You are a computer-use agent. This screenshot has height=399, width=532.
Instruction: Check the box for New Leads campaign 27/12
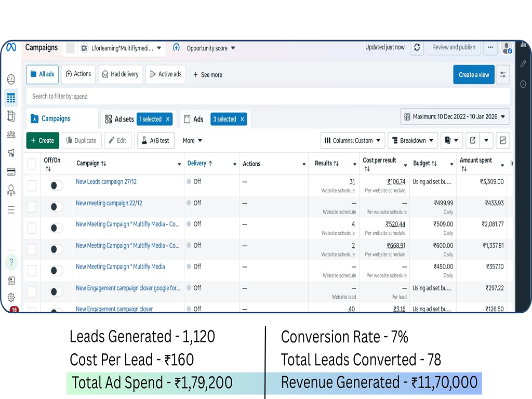click(x=32, y=185)
